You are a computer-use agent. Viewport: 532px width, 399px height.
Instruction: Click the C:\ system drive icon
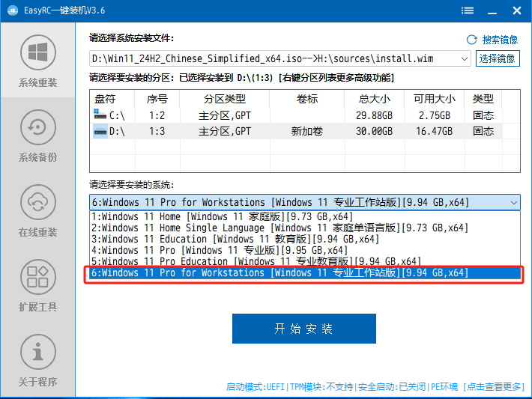click(100, 115)
